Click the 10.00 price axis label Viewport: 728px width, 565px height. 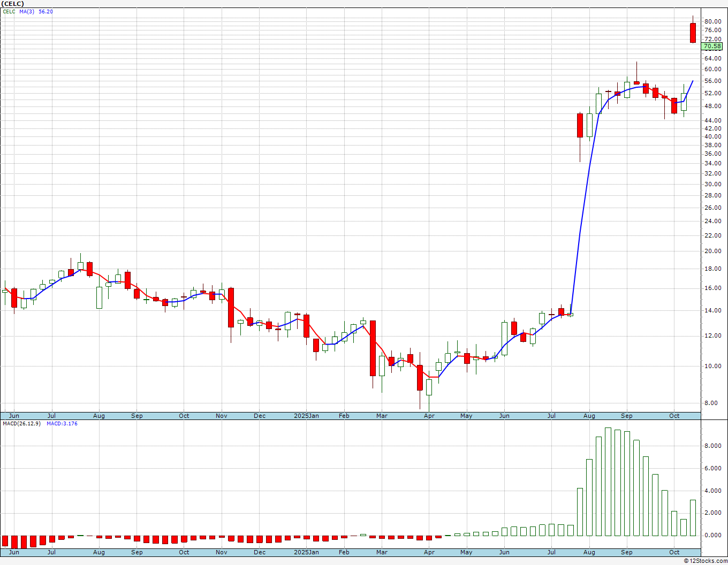click(x=712, y=366)
